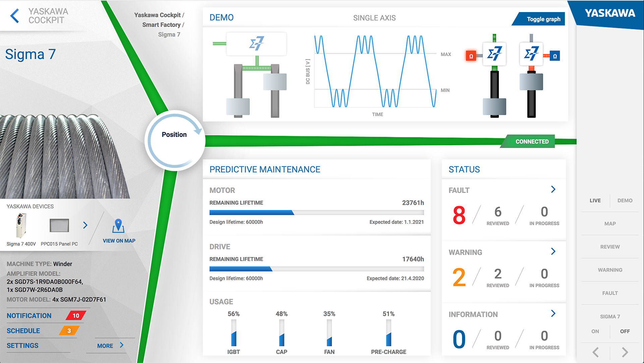Click the orange warning count 2
644x363 pixels.
(x=459, y=277)
